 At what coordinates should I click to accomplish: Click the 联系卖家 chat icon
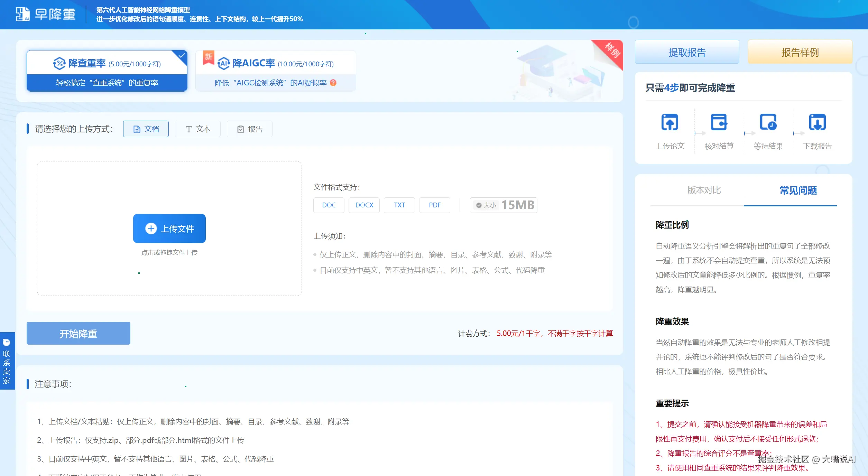pos(7,342)
